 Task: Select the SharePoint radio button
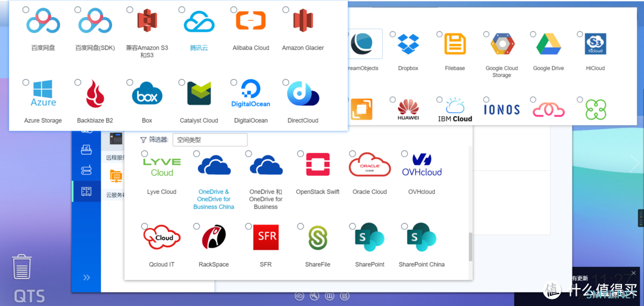352,226
